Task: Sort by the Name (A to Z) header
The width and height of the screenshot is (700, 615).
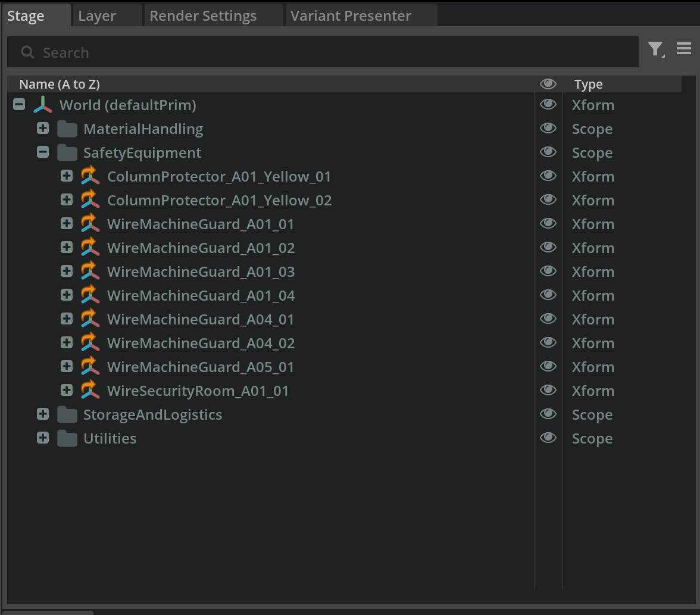Action: [x=60, y=85]
